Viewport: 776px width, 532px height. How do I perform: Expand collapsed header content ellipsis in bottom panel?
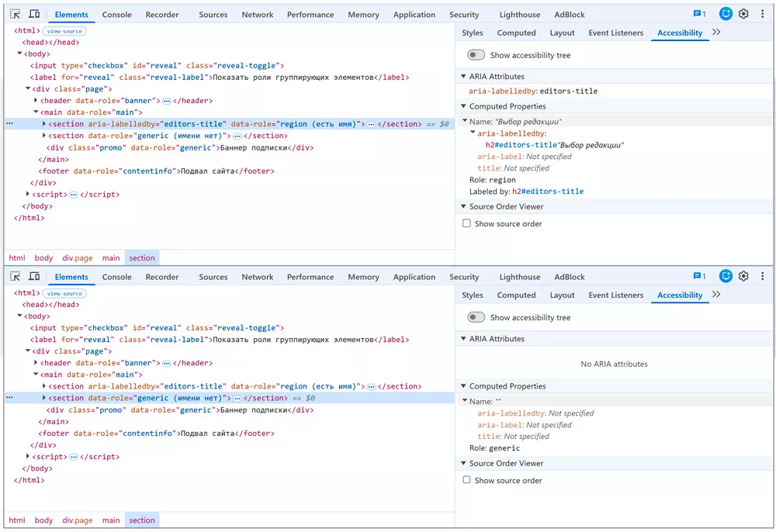pyautogui.click(x=167, y=364)
